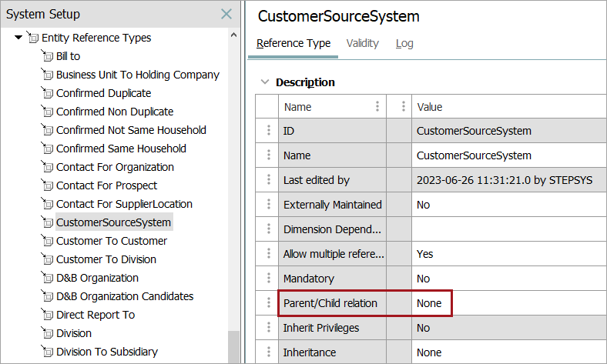
Task: Switch to the Reference Type tab
Action: click(293, 43)
